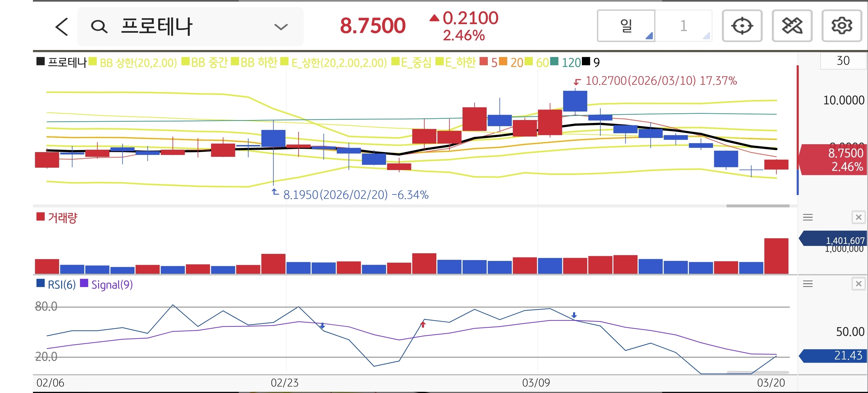Click the 30 candle count field
This screenshot has width=868, height=393.
(x=843, y=61)
